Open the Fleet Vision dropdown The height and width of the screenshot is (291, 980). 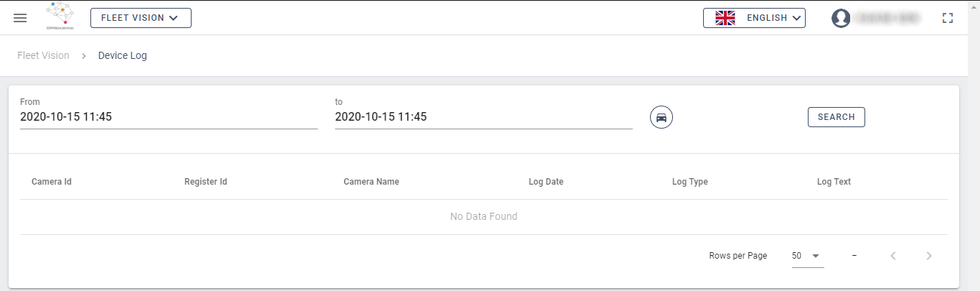tap(141, 18)
